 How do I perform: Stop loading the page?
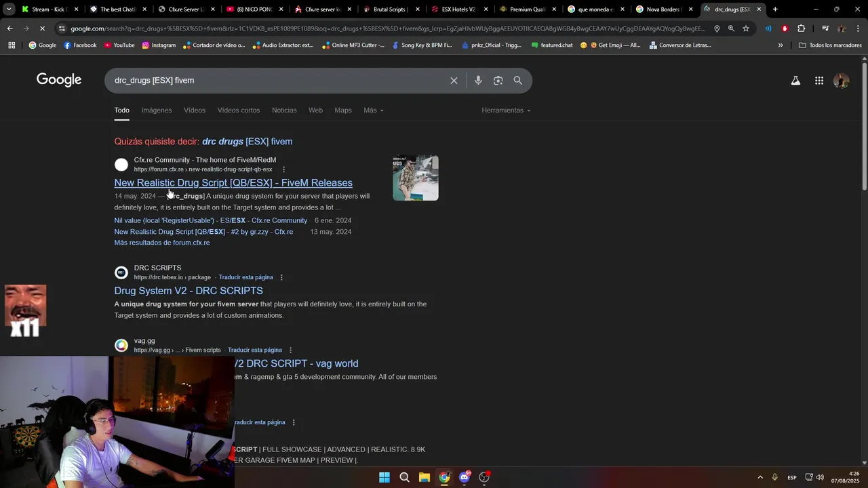[x=42, y=28]
